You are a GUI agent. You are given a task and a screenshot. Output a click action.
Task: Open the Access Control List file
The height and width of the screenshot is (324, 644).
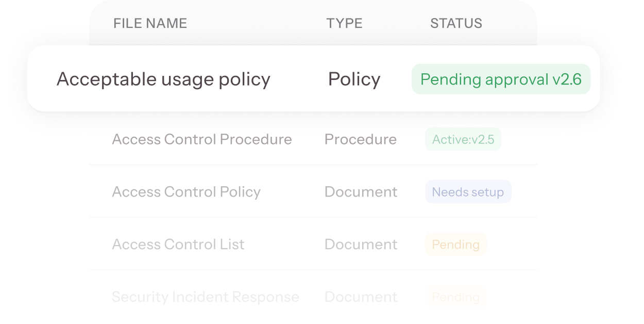pyautogui.click(x=178, y=245)
